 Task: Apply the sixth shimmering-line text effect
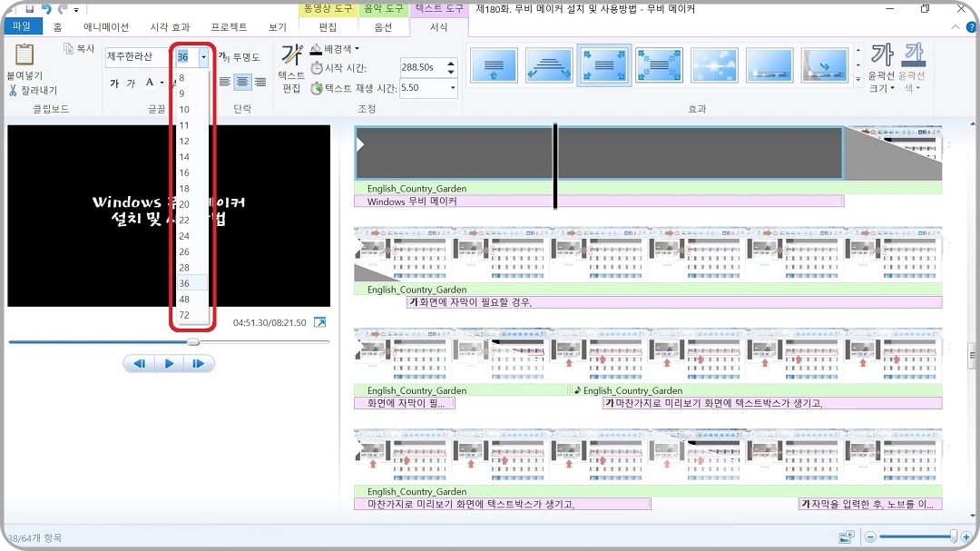[769, 65]
